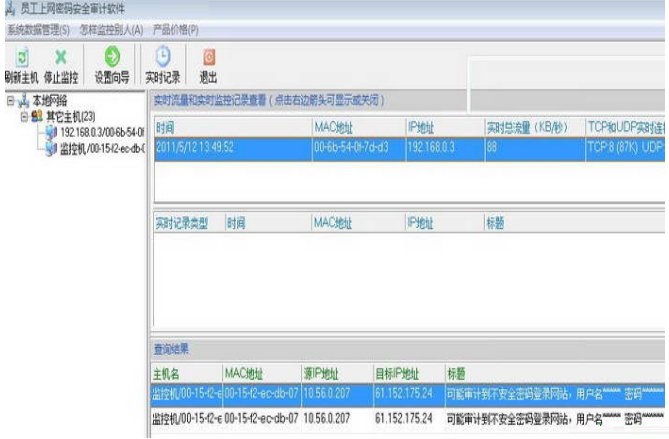Click the 其它主机(23) group icon
The width and height of the screenshot is (669, 439).
click(x=37, y=116)
